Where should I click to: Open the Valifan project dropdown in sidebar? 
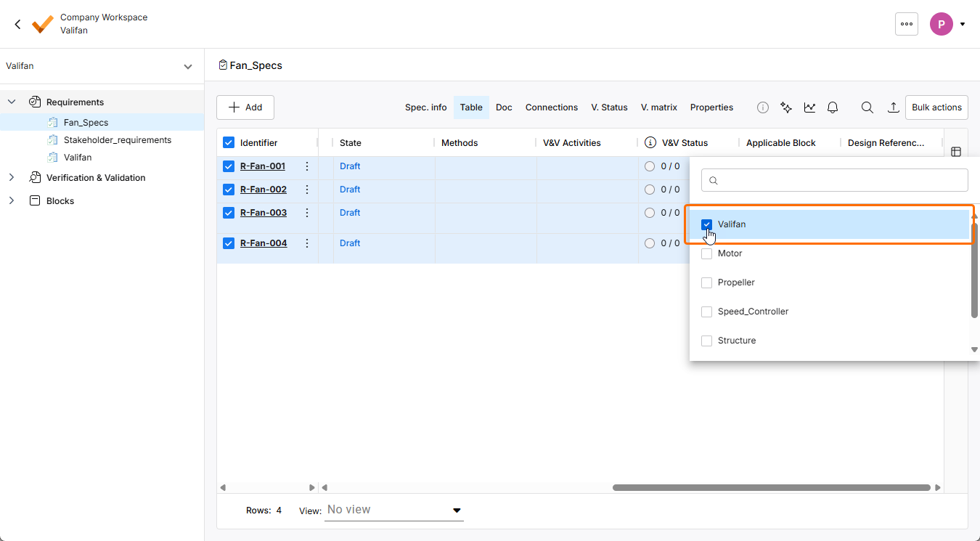pyautogui.click(x=187, y=66)
